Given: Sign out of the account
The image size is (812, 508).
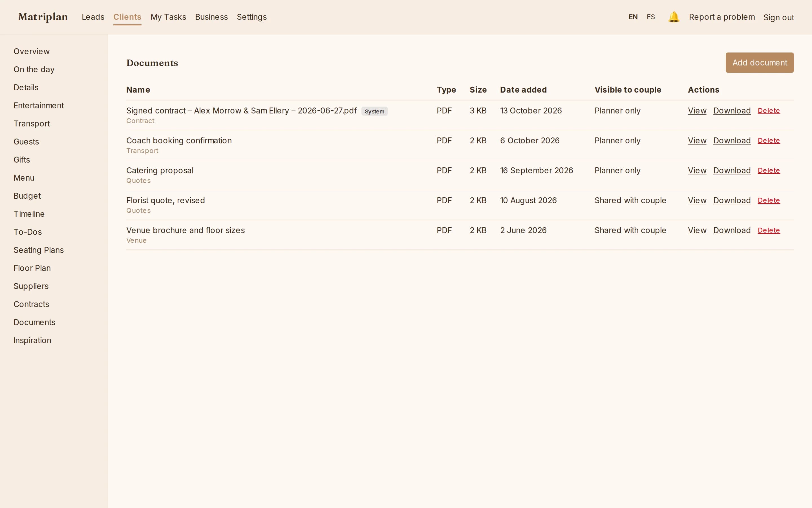Looking at the screenshot, I should click(778, 17).
